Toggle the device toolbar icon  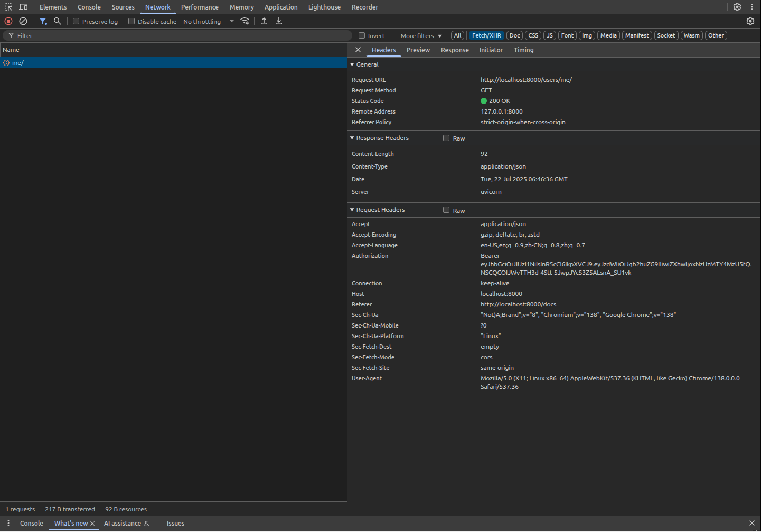[23, 7]
